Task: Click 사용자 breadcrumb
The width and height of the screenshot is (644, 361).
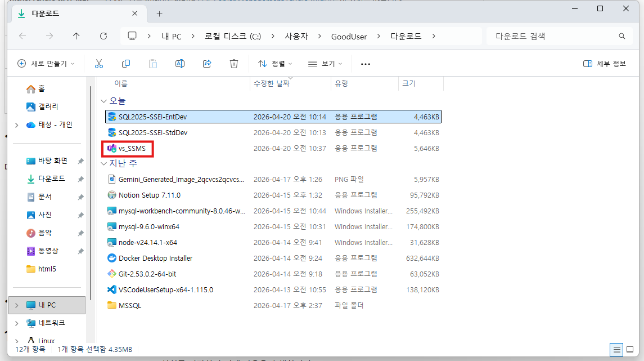Action: pyautogui.click(x=296, y=36)
